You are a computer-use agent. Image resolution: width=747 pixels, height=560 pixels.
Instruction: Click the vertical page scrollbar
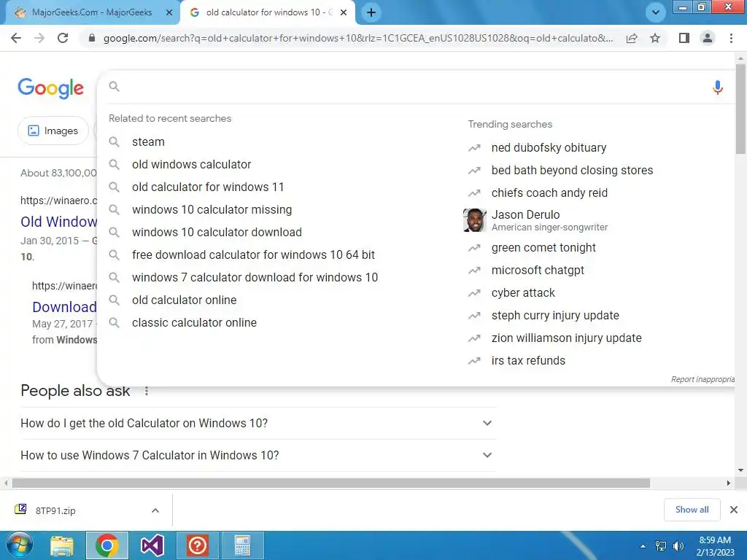[740, 109]
